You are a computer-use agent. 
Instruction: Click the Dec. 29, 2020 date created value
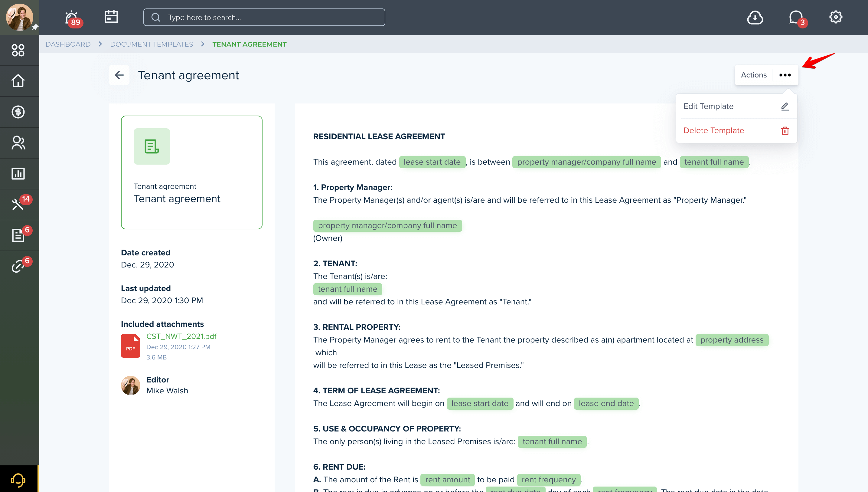point(147,264)
